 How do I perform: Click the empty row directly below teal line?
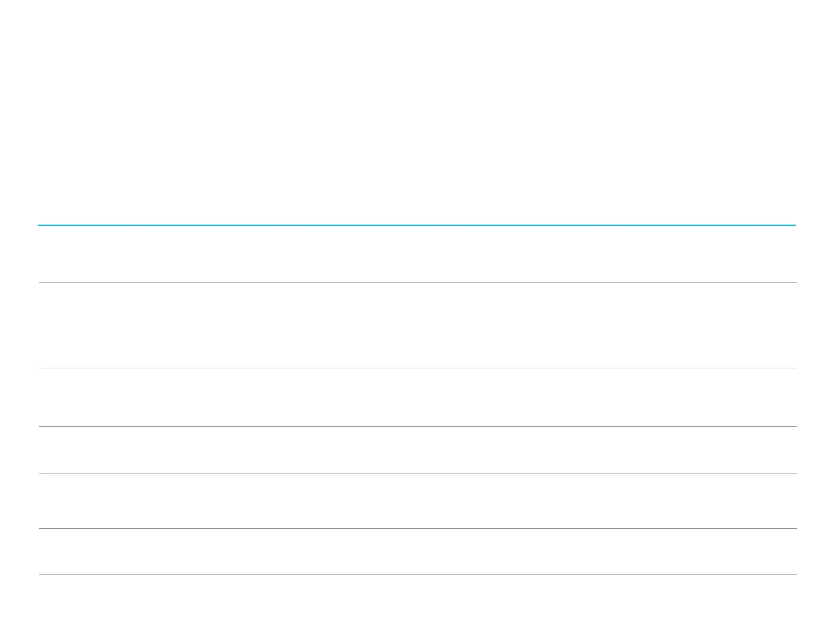[x=417, y=254]
